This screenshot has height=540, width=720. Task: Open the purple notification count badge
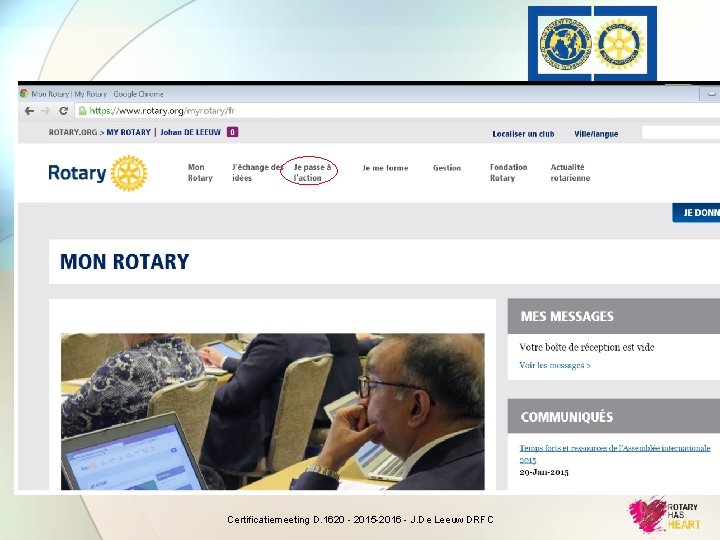[x=232, y=132]
